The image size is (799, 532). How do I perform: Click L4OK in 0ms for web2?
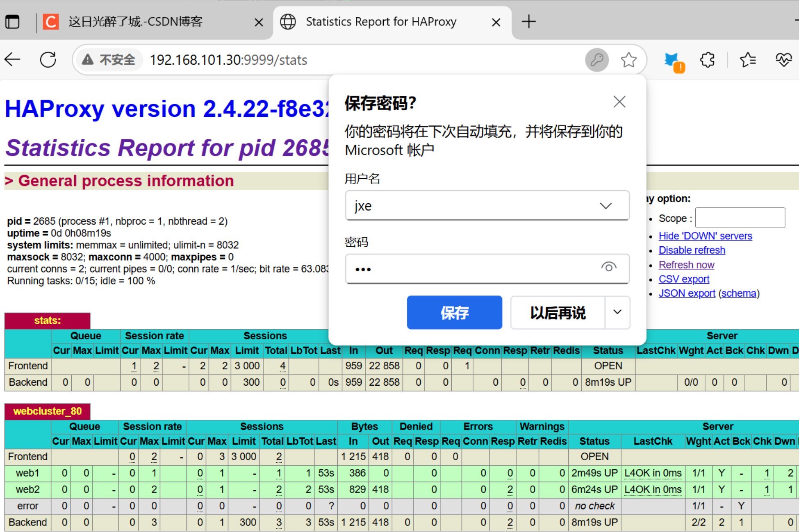point(653,489)
